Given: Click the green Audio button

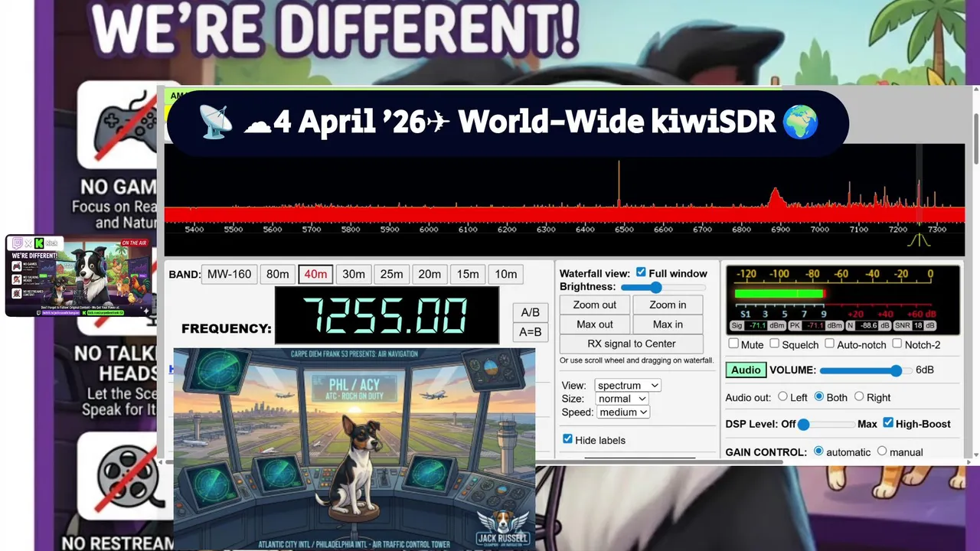Looking at the screenshot, I should pos(746,370).
